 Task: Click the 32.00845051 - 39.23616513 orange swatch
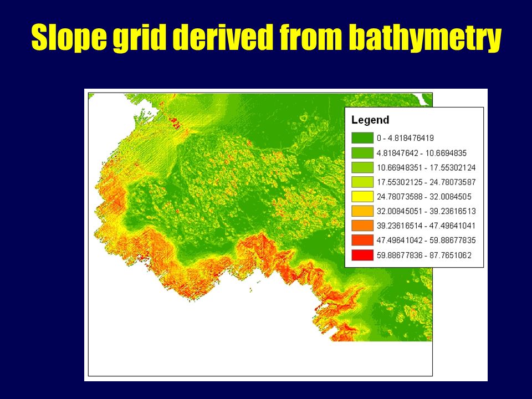click(x=362, y=211)
